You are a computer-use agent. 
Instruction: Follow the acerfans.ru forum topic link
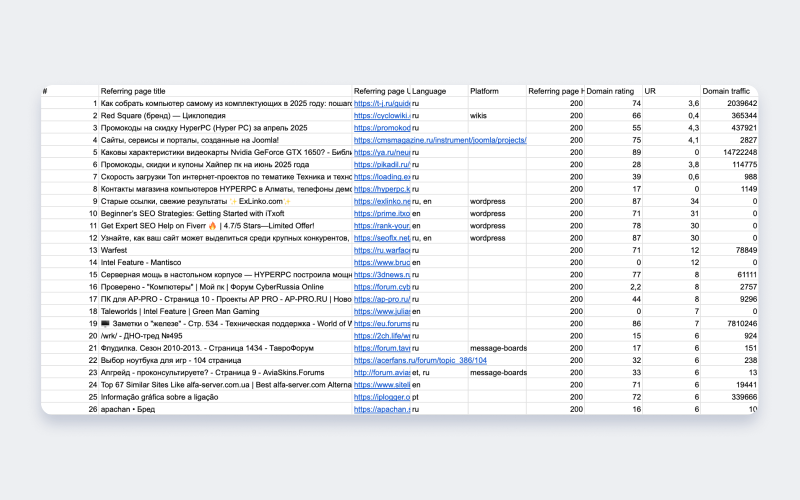pos(420,360)
